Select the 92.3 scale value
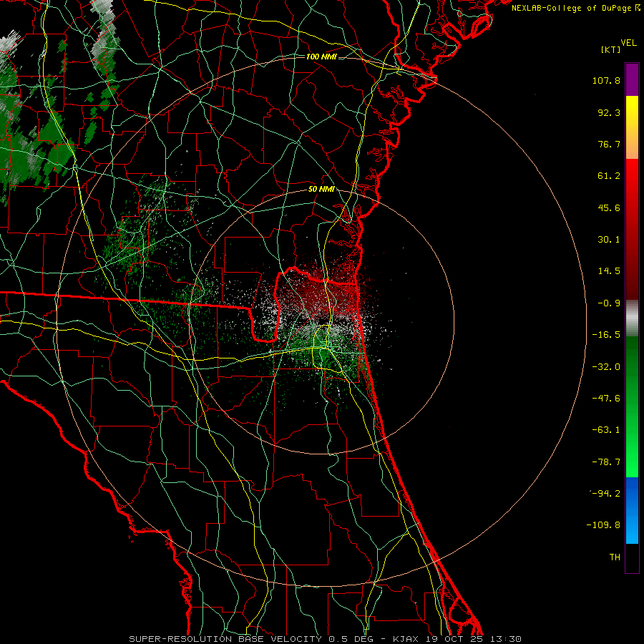Screen dimensions: 644x644 pos(609,112)
